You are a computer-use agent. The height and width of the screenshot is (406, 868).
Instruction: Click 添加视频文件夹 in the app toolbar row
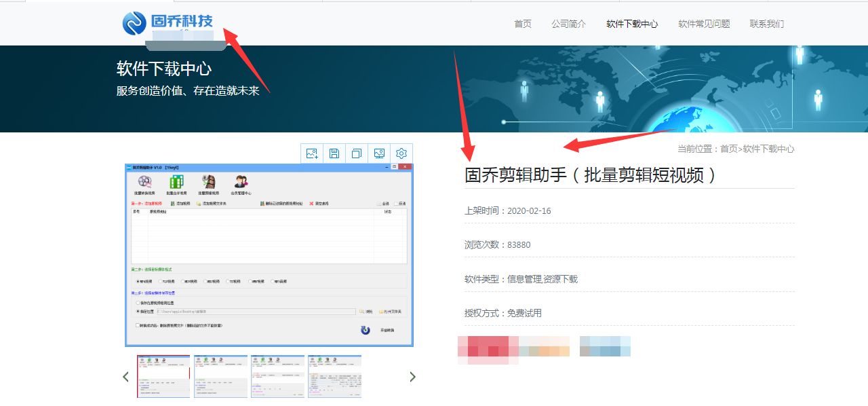tap(212, 204)
